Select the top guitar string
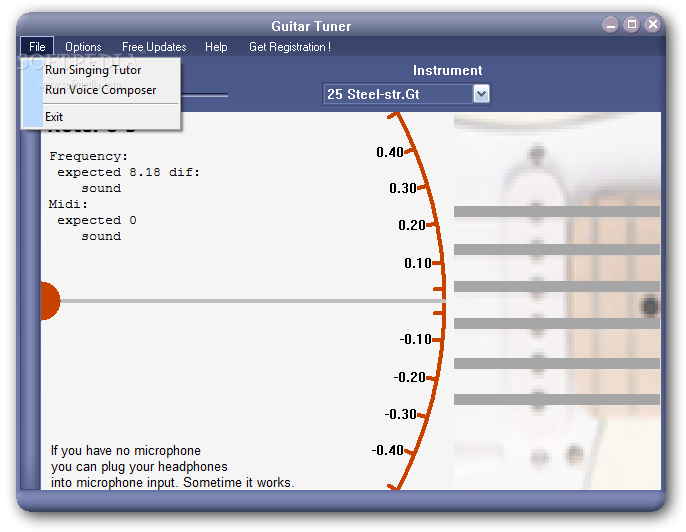Image resolution: width=686 pixels, height=532 pixels. point(557,212)
